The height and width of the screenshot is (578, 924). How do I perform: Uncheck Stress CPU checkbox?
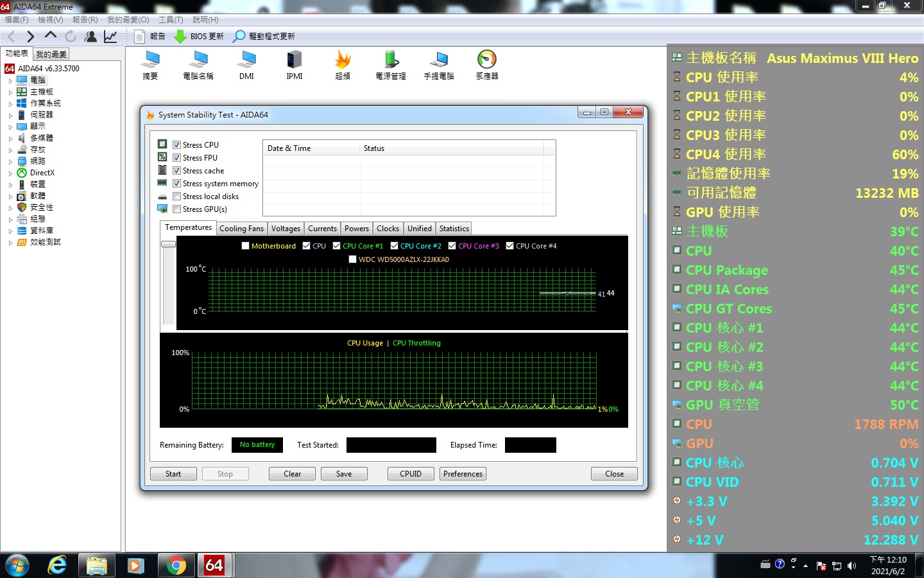[176, 145]
